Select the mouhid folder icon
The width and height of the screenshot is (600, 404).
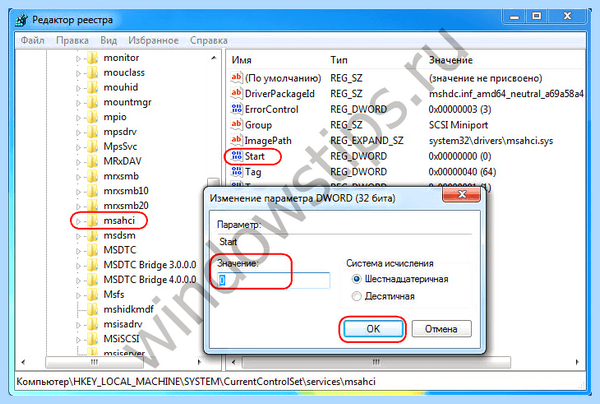pyautogui.click(x=92, y=88)
